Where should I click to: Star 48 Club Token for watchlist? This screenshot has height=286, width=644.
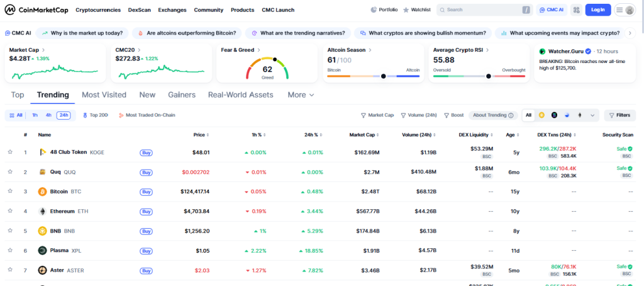pos(10,152)
